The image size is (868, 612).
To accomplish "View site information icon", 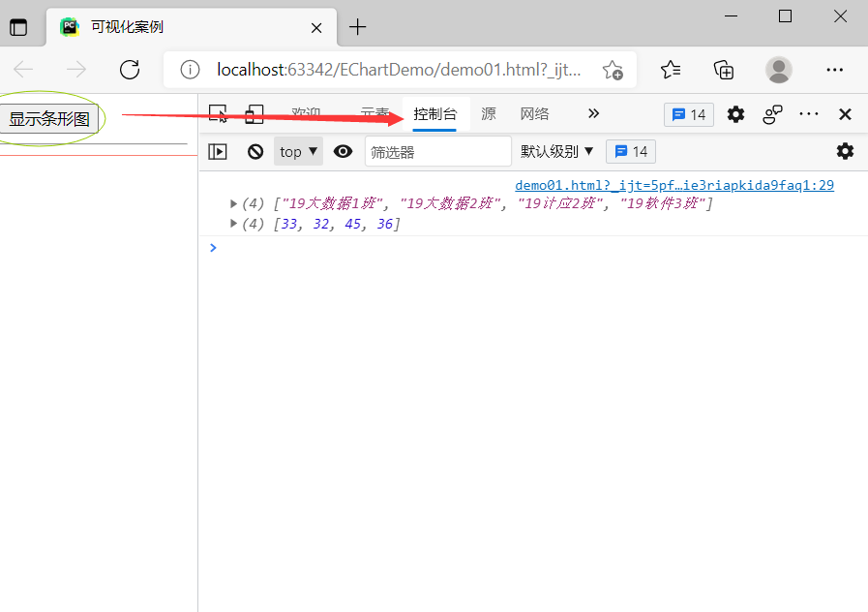I will coord(190,70).
